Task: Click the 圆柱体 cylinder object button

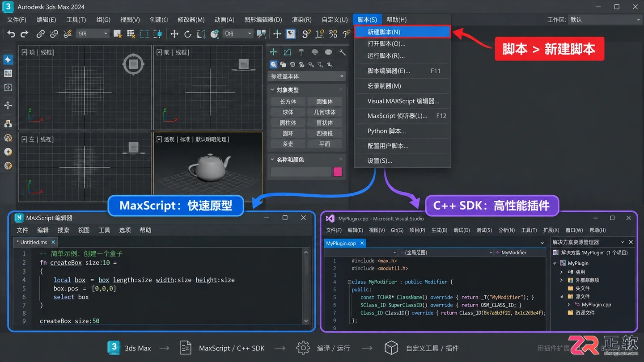Action: tap(288, 123)
